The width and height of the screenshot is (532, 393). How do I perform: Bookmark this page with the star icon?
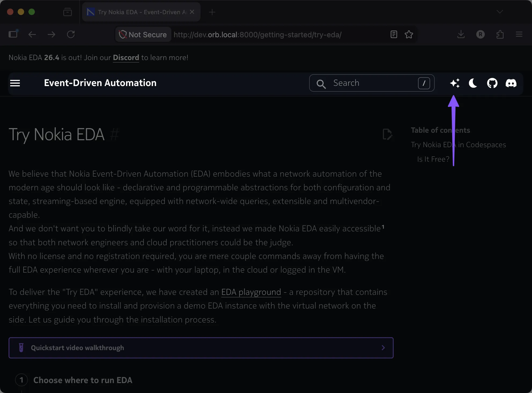pyautogui.click(x=409, y=34)
